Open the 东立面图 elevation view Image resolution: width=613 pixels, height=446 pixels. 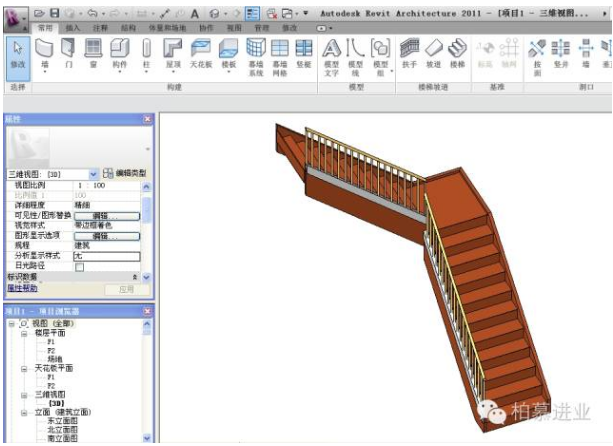[x=63, y=421]
